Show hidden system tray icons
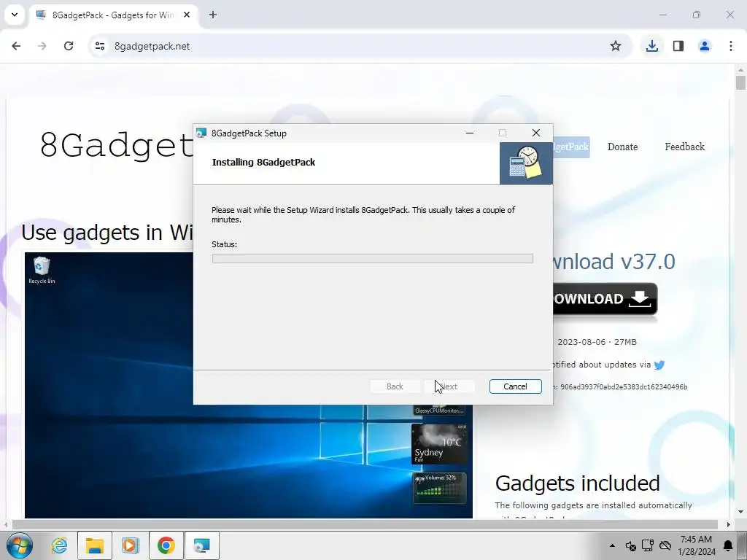 (612, 545)
